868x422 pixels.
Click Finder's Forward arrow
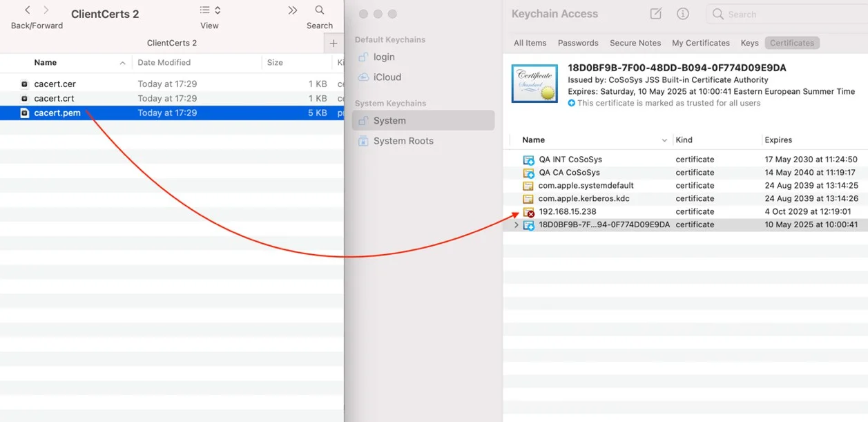click(46, 10)
